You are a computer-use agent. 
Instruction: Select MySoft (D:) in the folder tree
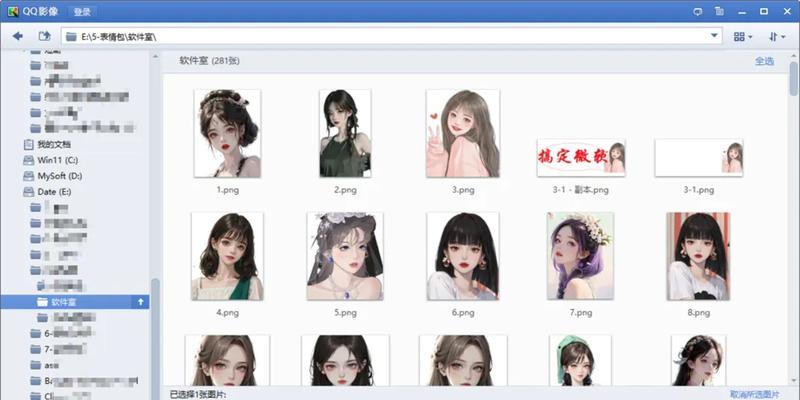pos(60,176)
